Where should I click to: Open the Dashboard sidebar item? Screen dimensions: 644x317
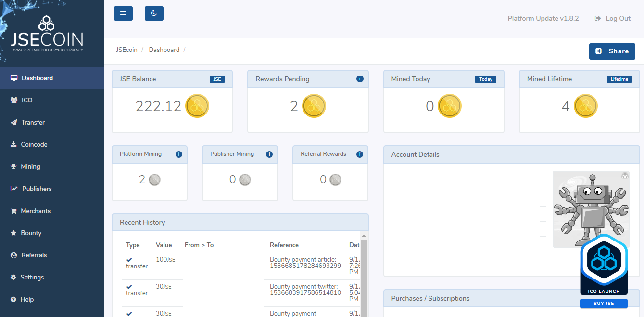[x=52, y=78]
